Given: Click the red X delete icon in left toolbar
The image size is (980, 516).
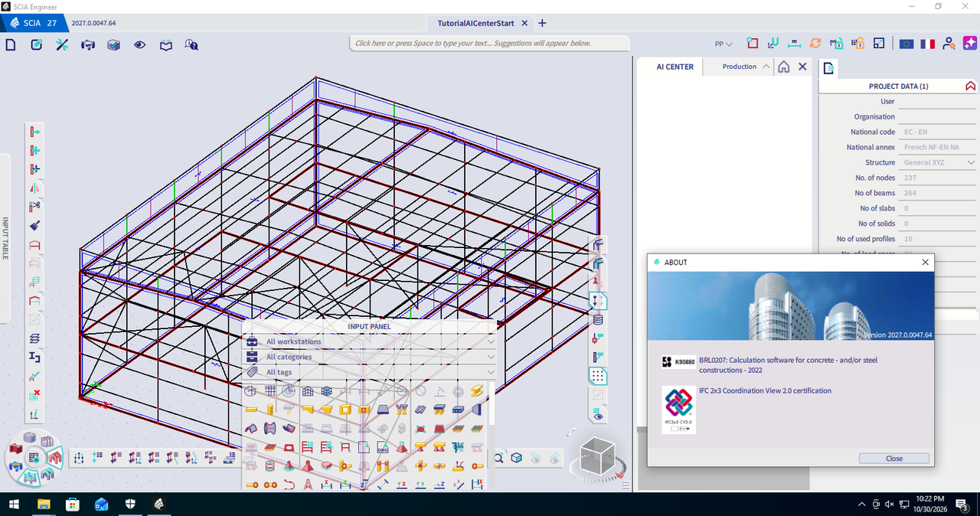Looking at the screenshot, I should pyautogui.click(x=34, y=395).
